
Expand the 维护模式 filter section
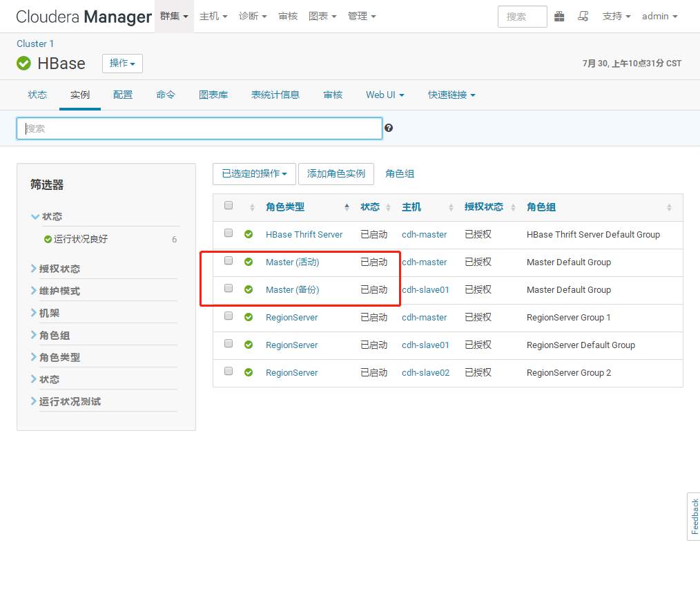pyautogui.click(x=55, y=291)
